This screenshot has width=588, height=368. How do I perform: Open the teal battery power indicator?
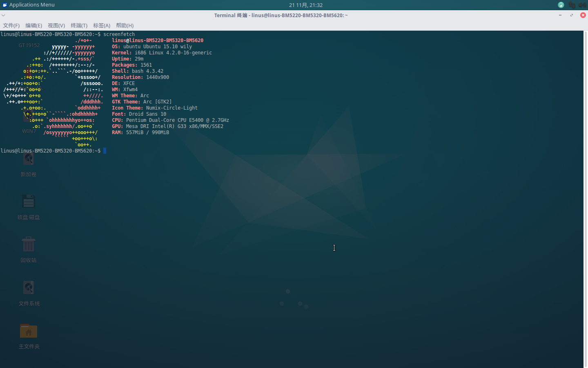[561, 5]
